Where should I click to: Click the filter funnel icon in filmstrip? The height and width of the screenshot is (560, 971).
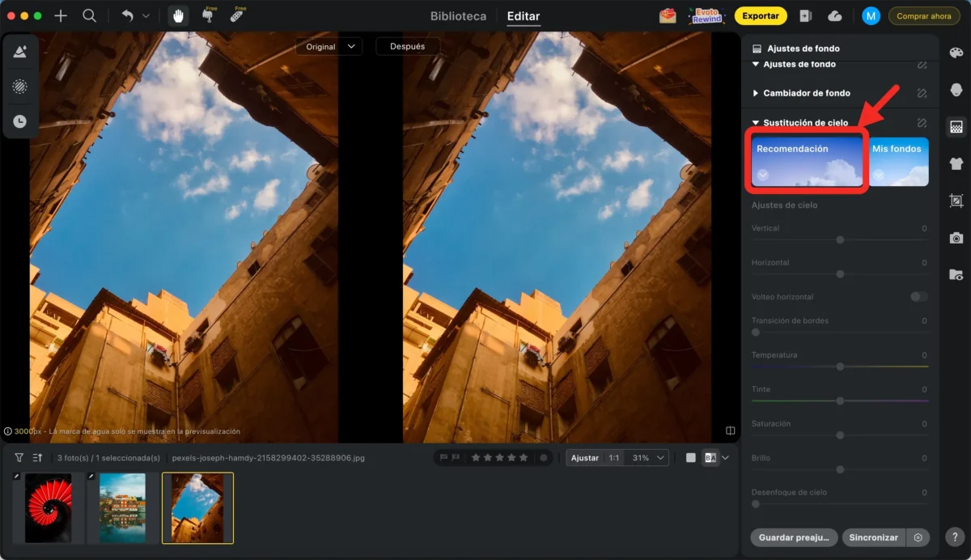(x=19, y=458)
